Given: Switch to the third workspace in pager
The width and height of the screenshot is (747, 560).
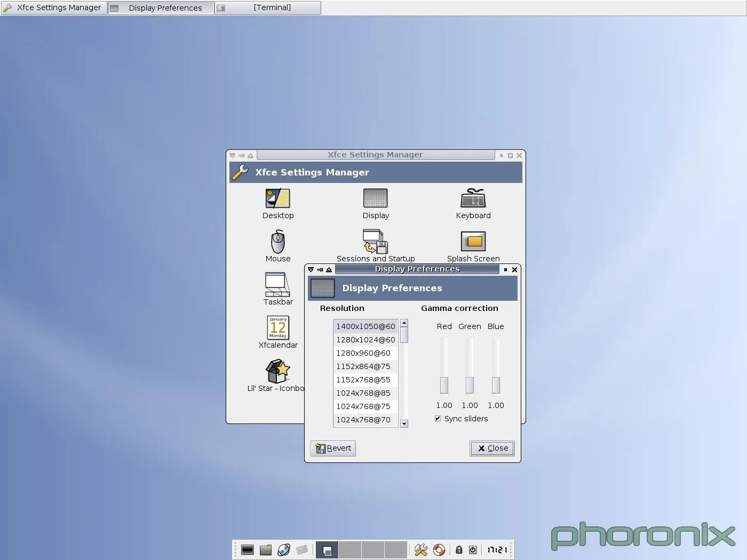Looking at the screenshot, I should [x=373, y=550].
